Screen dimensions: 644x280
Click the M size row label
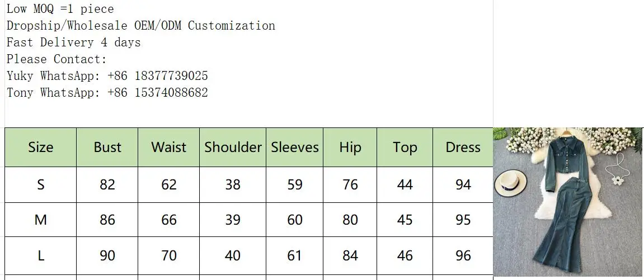[x=40, y=220]
